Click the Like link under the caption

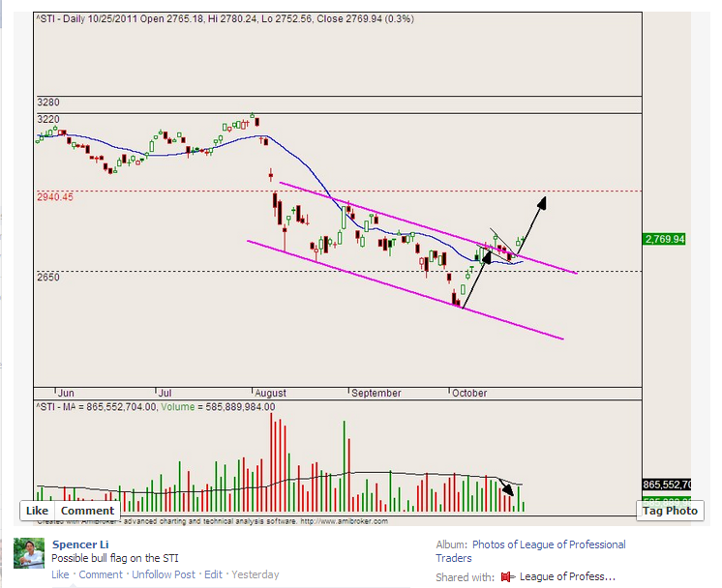click(60, 574)
